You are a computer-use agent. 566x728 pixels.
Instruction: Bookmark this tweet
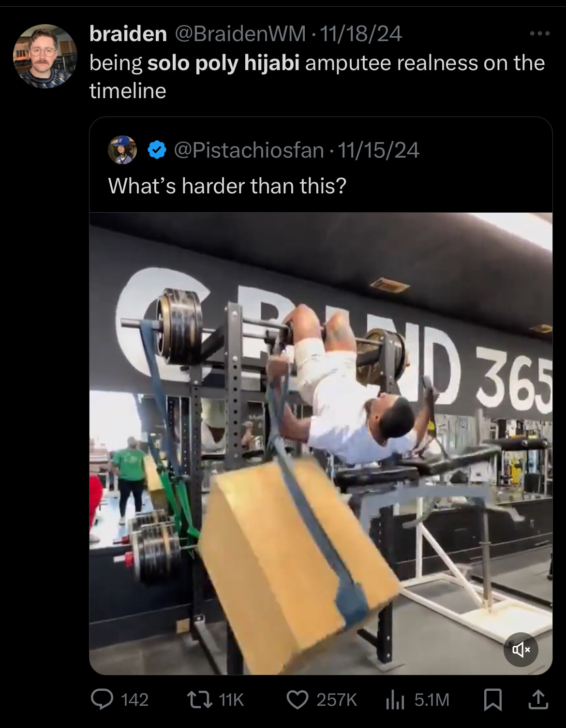point(493,700)
